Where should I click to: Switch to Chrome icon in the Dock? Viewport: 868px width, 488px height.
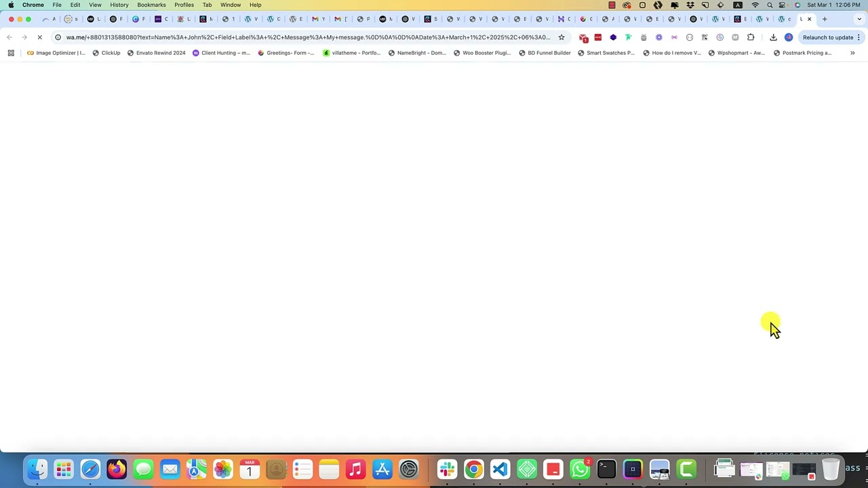pyautogui.click(x=473, y=469)
